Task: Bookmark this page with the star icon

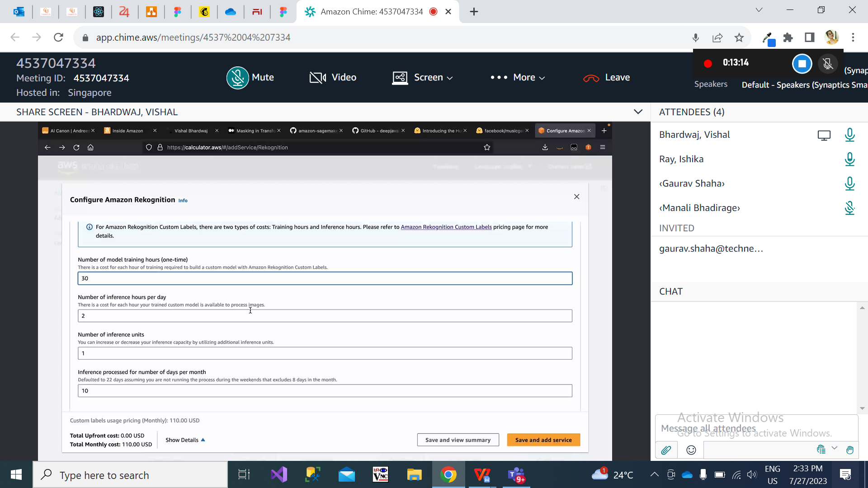Action: (739, 38)
